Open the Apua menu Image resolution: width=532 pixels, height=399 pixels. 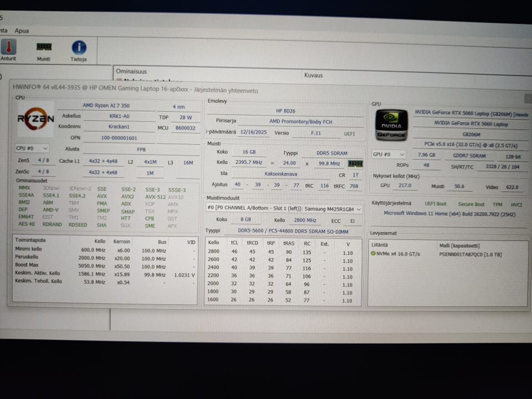point(22,30)
